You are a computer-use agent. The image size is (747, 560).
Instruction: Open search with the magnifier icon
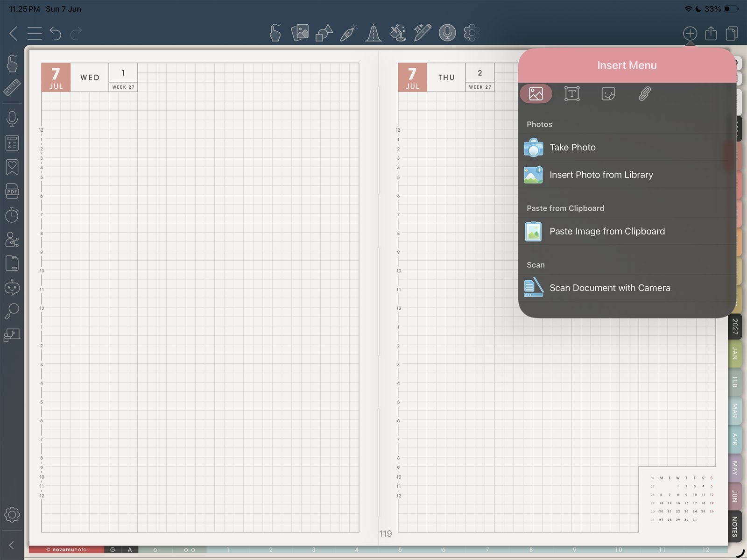(12, 311)
